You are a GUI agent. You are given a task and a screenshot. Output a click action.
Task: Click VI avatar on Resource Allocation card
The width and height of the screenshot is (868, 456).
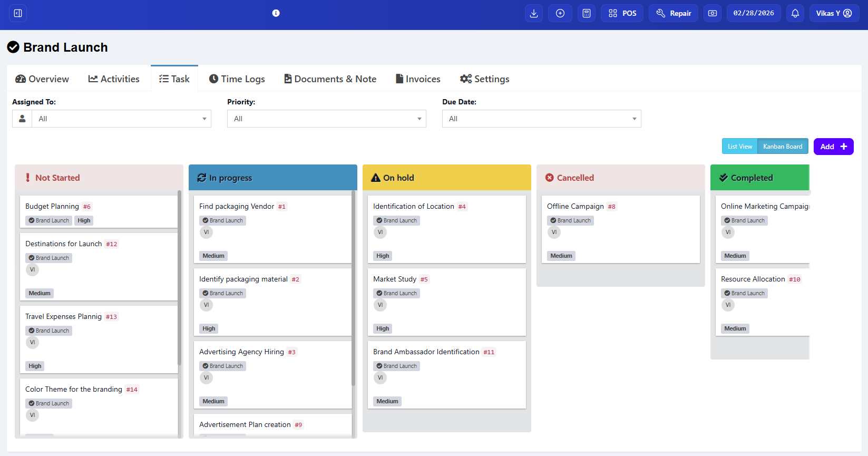tap(728, 305)
